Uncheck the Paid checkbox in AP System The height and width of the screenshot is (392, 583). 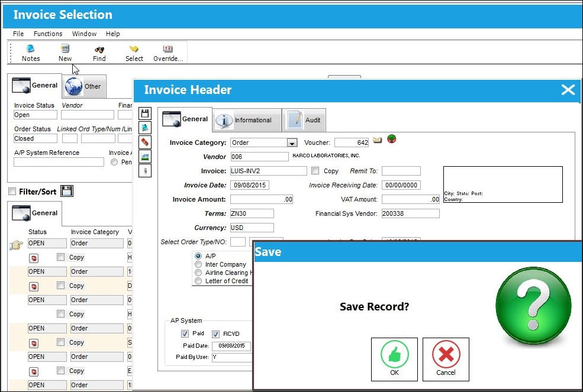click(x=185, y=333)
